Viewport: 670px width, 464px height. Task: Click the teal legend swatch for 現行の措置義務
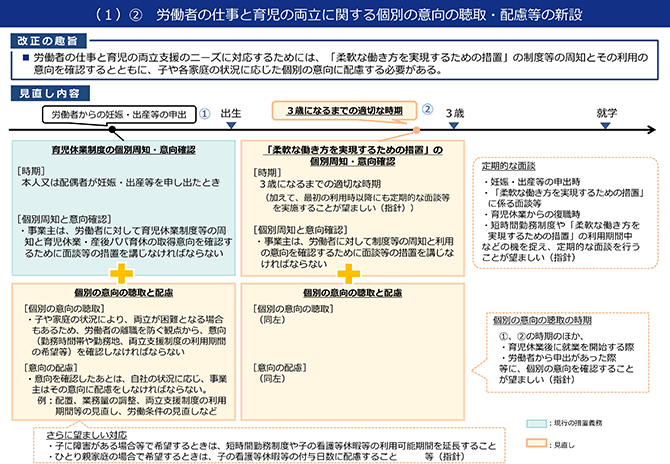(x=537, y=423)
